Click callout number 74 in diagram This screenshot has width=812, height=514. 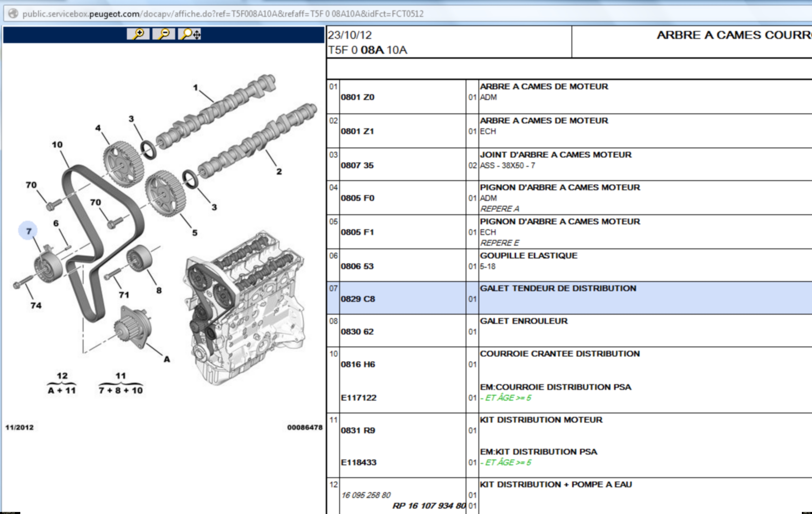click(36, 306)
